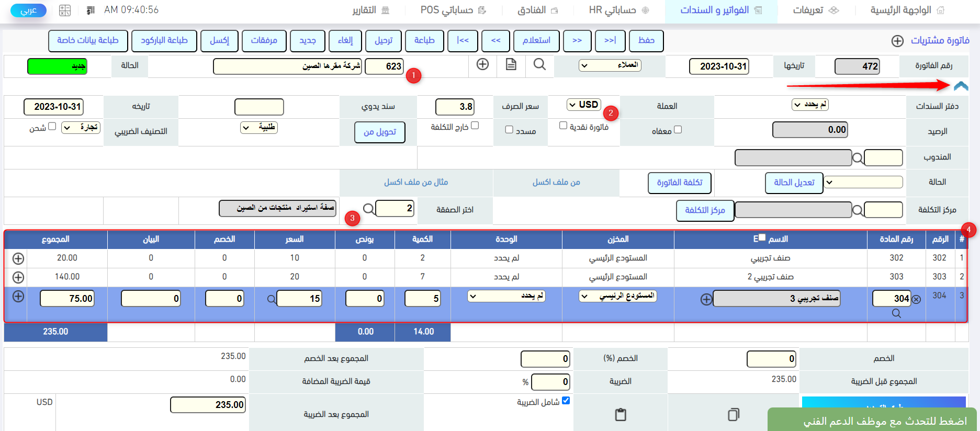Click the search icon next to اختر الصفقة field

click(368, 209)
